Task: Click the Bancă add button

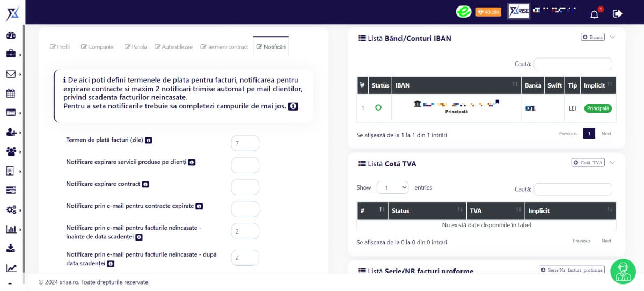Action: (592, 37)
